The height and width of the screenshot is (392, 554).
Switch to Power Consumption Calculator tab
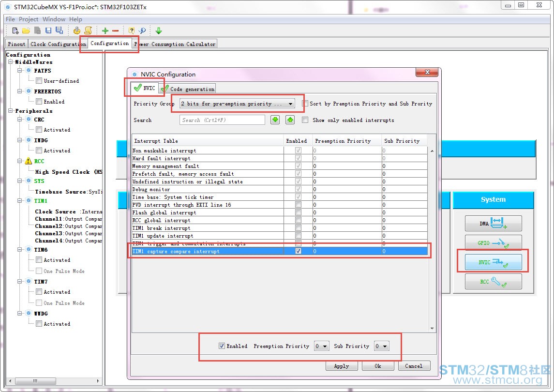tap(175, 44)
